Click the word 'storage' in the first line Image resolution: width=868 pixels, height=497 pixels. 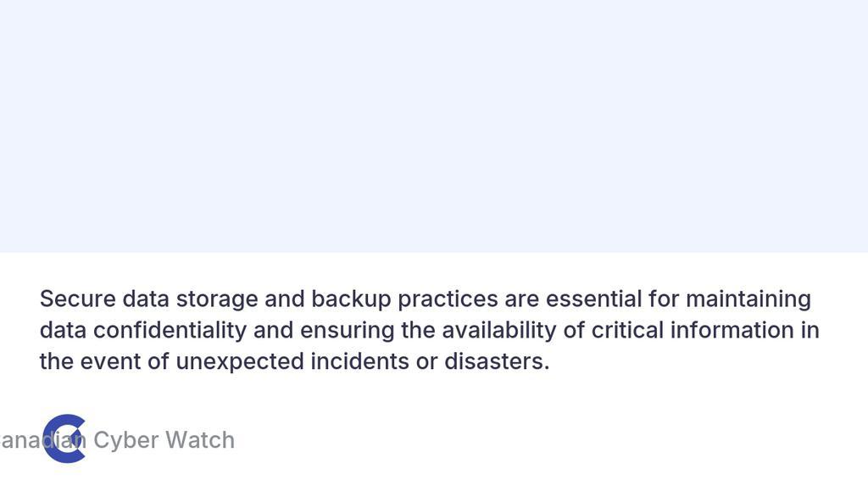217,299
